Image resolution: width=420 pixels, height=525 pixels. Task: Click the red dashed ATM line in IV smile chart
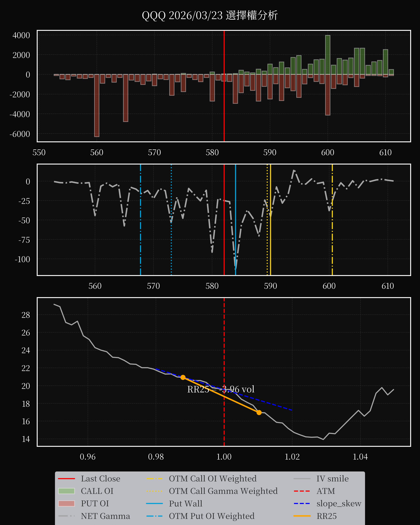pyautogui.click(x=224, y=372)
